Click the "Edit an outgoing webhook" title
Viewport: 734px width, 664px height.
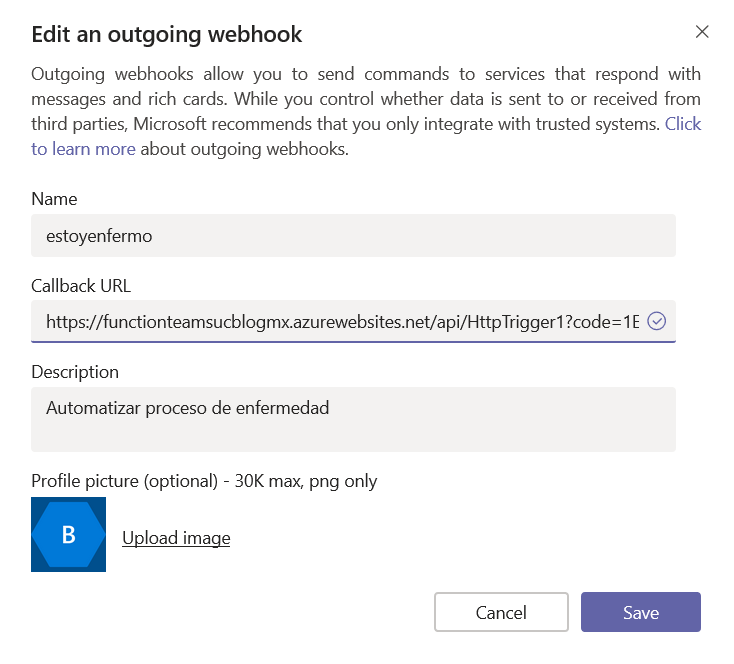click(x=167, y=34)
